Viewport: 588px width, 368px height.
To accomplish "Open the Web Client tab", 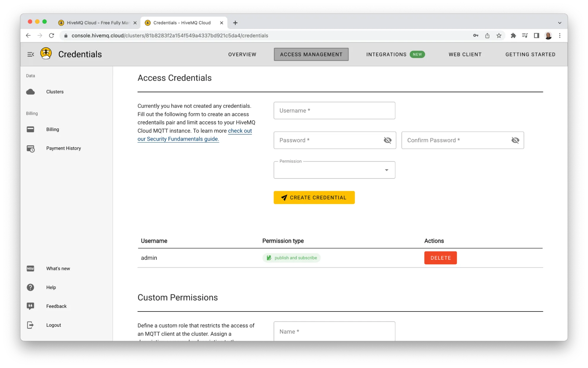I will (x=465, y=54).
